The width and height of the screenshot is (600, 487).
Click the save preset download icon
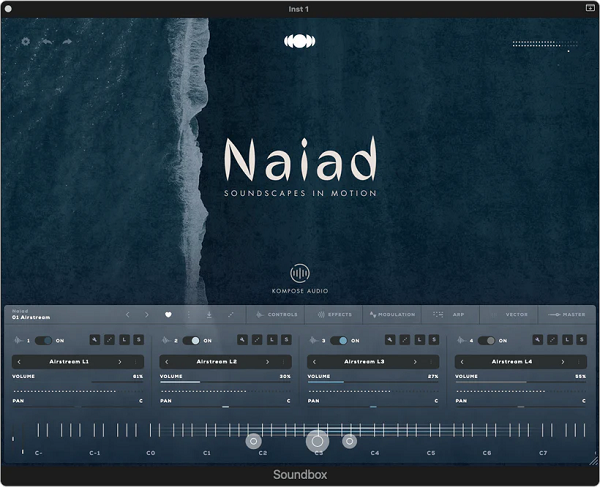(x=209, y=314)
